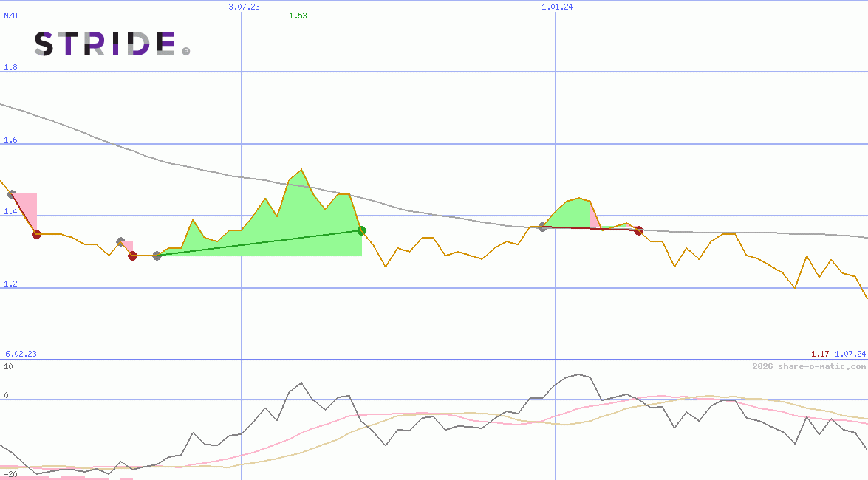This screenshot has width=868, height=480.
Task: Click the red marker ending the long dark-red trendline
Action: (638, 230)
